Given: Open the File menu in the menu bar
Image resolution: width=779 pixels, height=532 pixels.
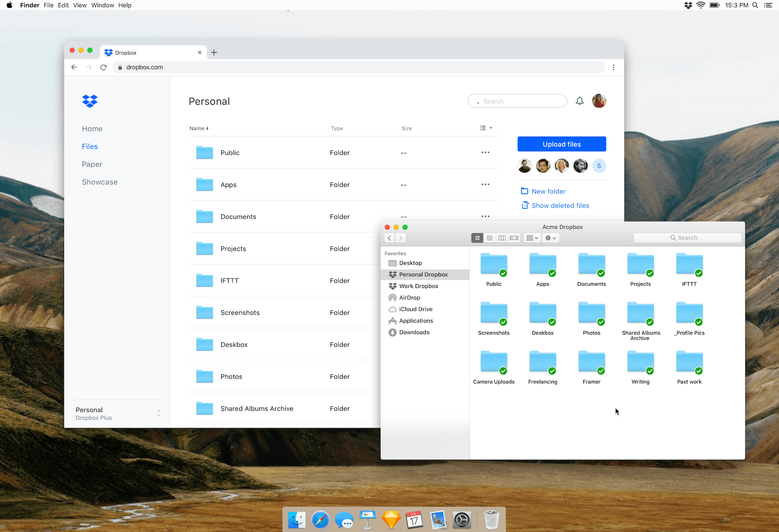Looking at the screenshot, I should [48, 5].
